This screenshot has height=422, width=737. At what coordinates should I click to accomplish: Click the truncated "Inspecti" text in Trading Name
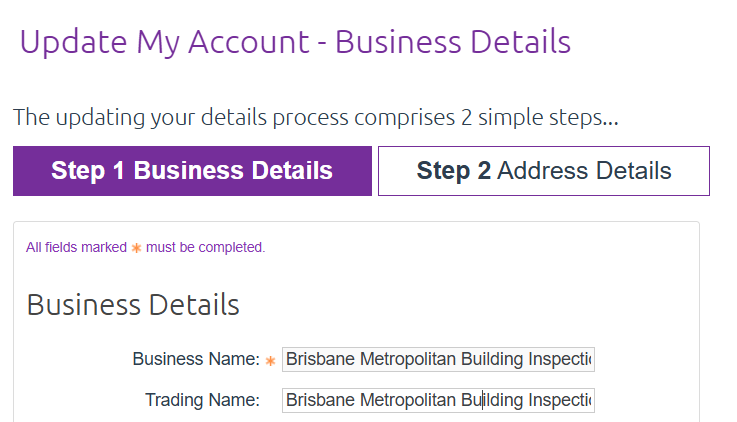tap(561, 400)
